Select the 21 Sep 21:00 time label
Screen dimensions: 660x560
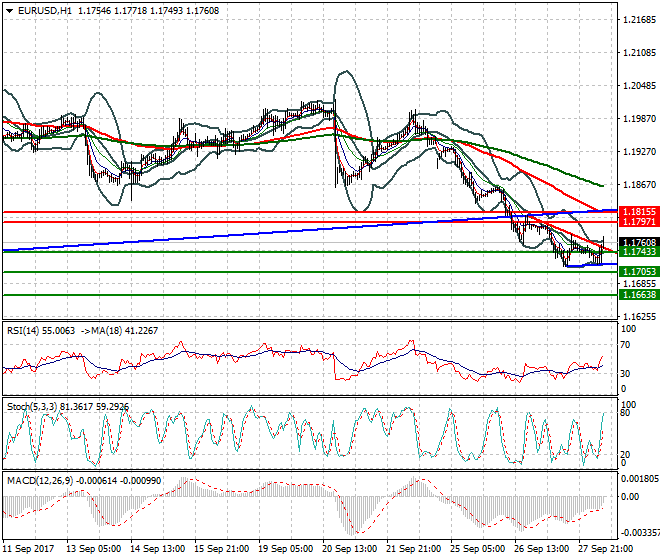pos(413,549)
